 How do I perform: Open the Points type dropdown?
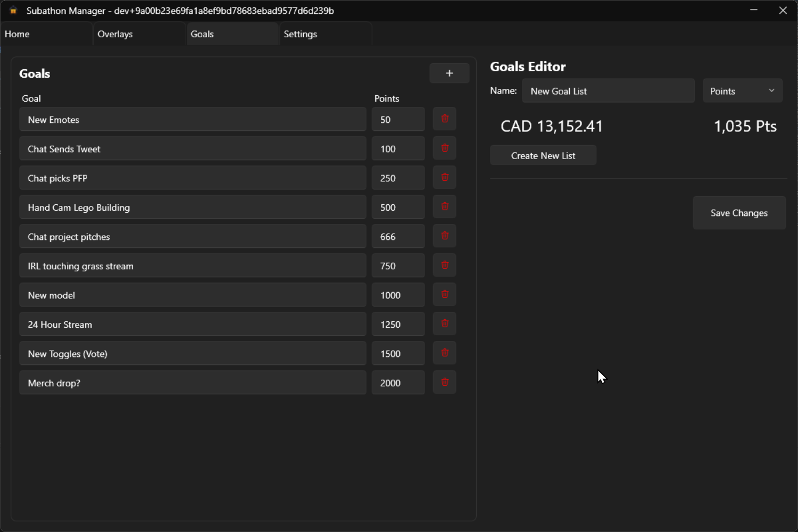click(742, 91)
